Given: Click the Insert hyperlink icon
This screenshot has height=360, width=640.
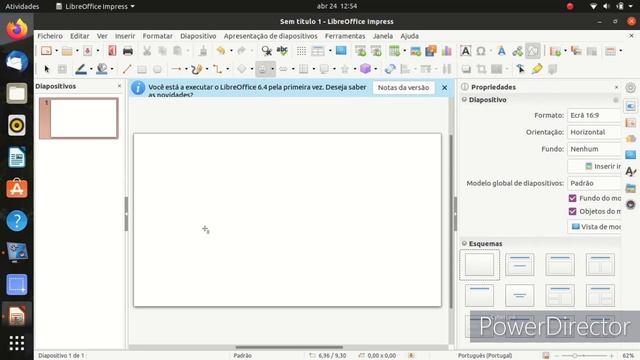Looking at the screenshot, I should pos(517,51).
